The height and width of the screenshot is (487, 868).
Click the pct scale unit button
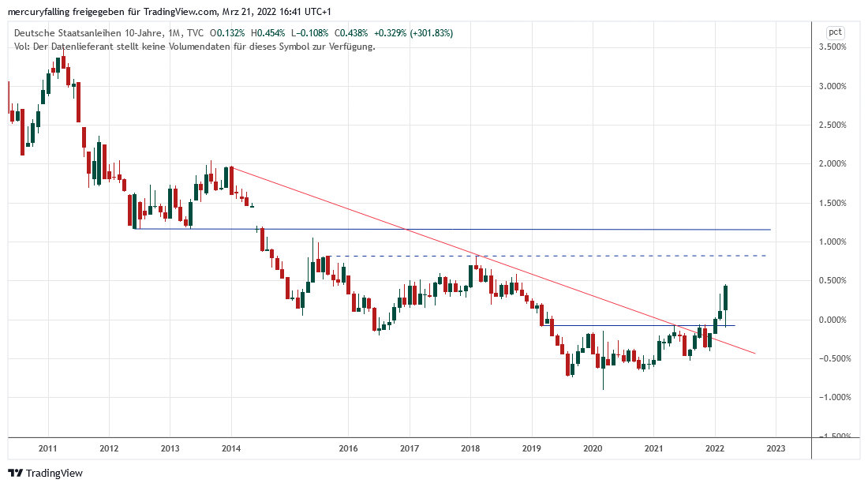click(835, 32)
